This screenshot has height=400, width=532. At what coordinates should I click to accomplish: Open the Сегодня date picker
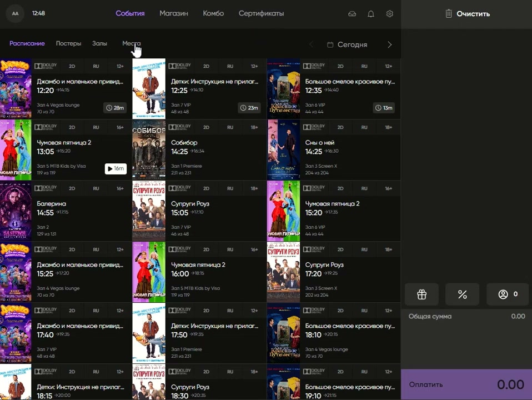(348, 44)
